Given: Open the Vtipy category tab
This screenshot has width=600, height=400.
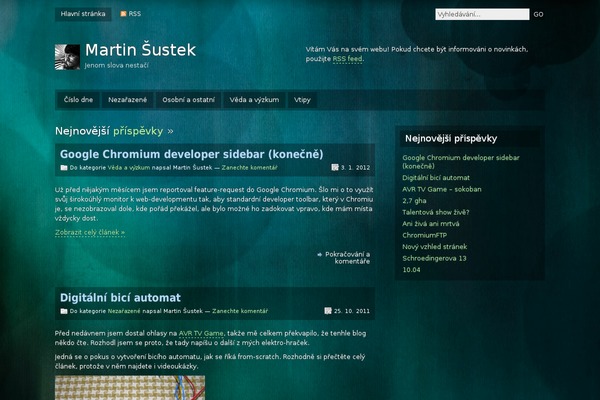Looking at the screenshot, I should tap(302, 100).
